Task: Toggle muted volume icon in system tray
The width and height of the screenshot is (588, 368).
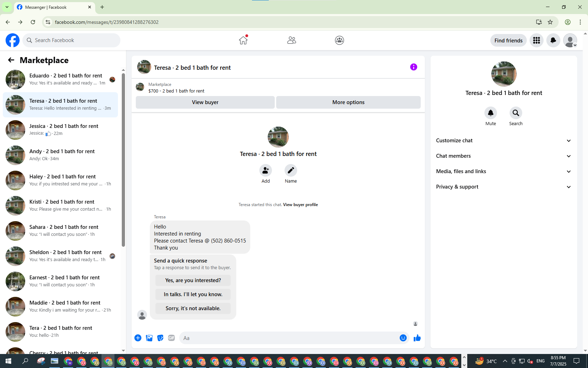Action: (x=530, y=361)
